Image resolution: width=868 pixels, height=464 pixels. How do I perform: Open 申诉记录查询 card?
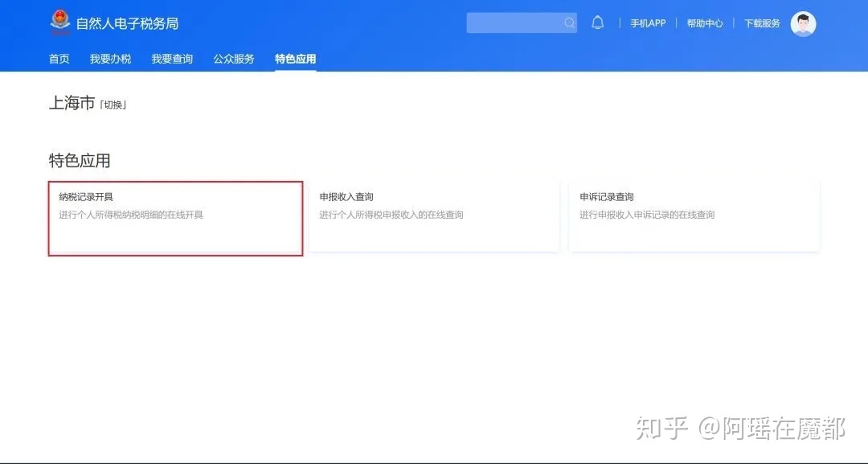tap(694, 216)
